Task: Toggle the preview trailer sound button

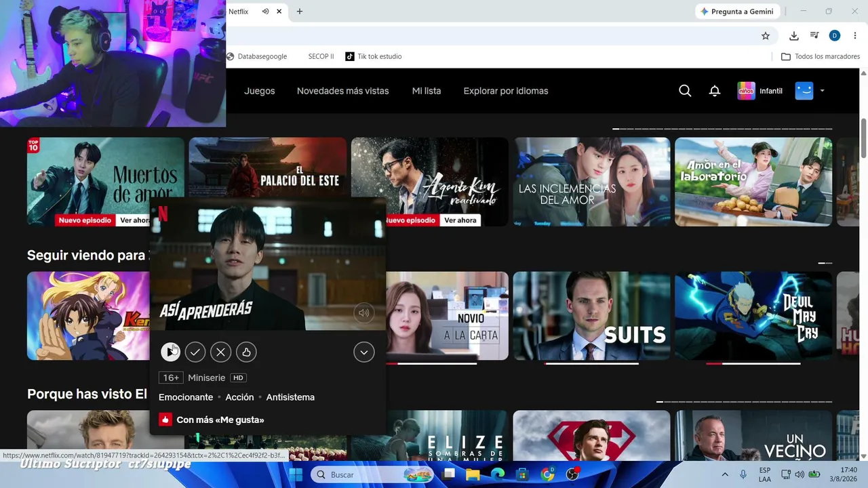Action: (x=364, y=312)
